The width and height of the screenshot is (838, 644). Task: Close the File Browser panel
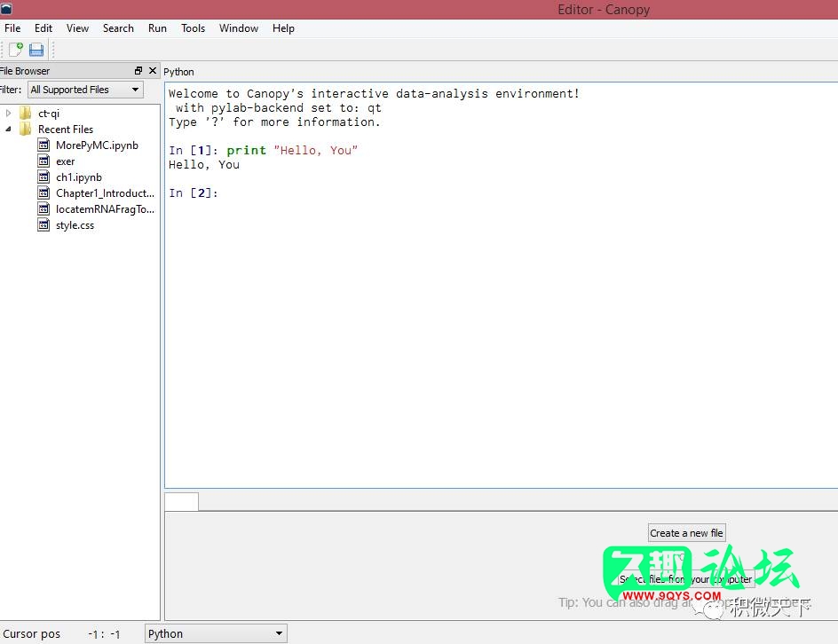coord(153,70)
